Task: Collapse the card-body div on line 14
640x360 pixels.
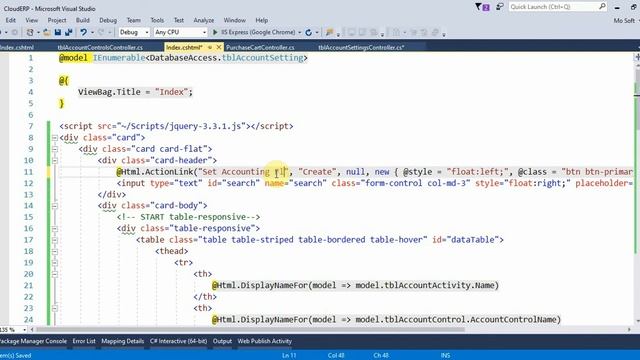Action: (x=55, y=206)
